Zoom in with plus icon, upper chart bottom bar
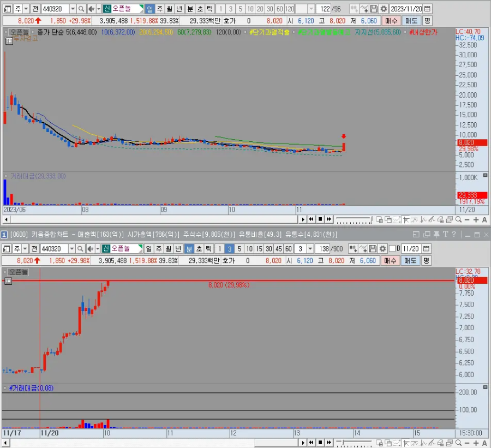Screen dimensions: 491x448 (476, 219)
